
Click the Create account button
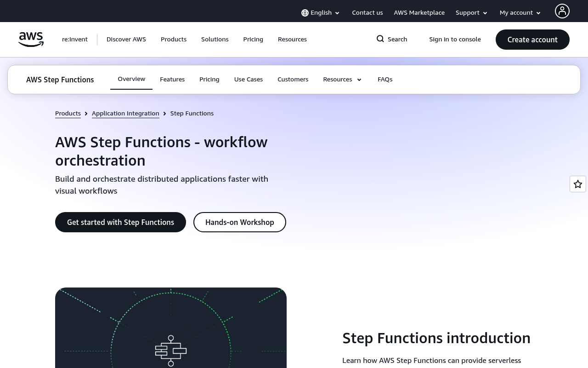point(532,40)
